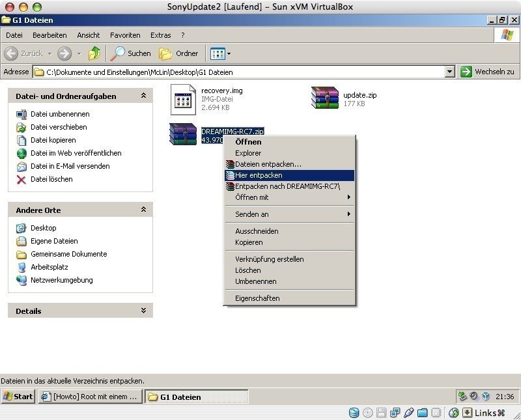Click the Arbeitsplatz computer icon
Screen dimensions: 521x420
[21, 268]
